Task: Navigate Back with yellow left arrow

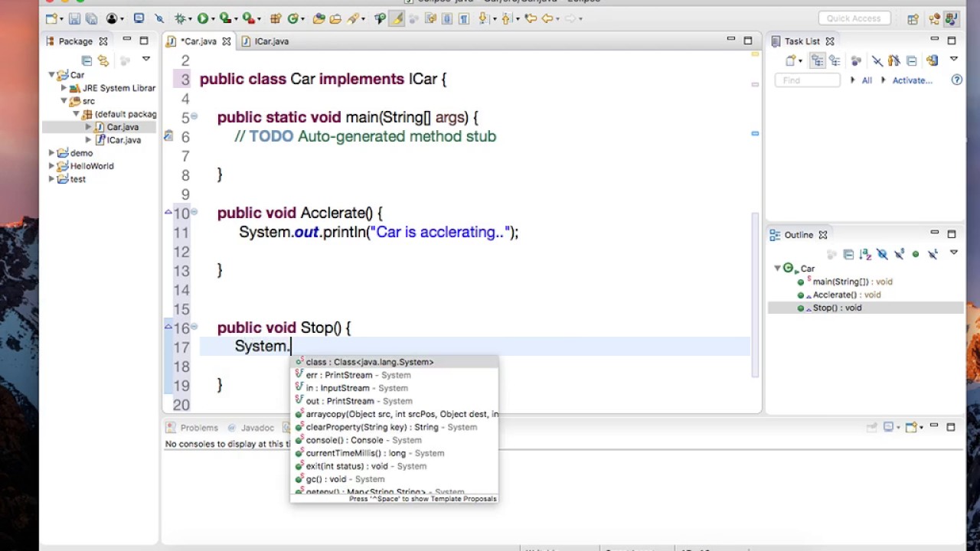Action: pos(547,18)
